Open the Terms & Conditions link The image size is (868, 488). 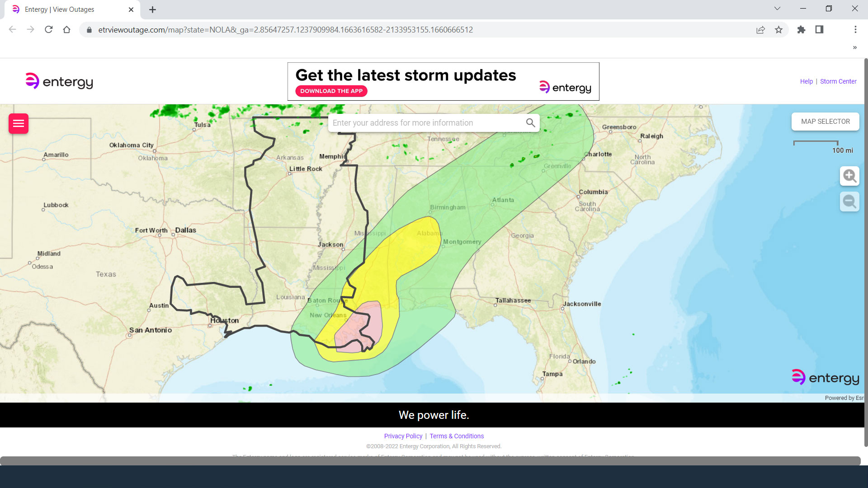pyautogui.click(x=457, y=436)
